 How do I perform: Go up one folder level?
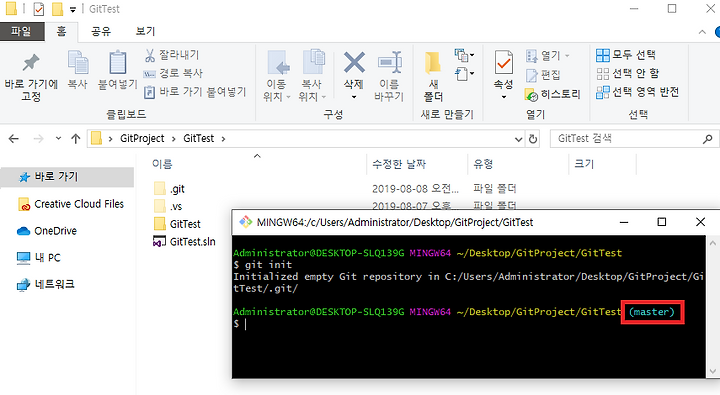pyautogui.click(x=76, y=139)
